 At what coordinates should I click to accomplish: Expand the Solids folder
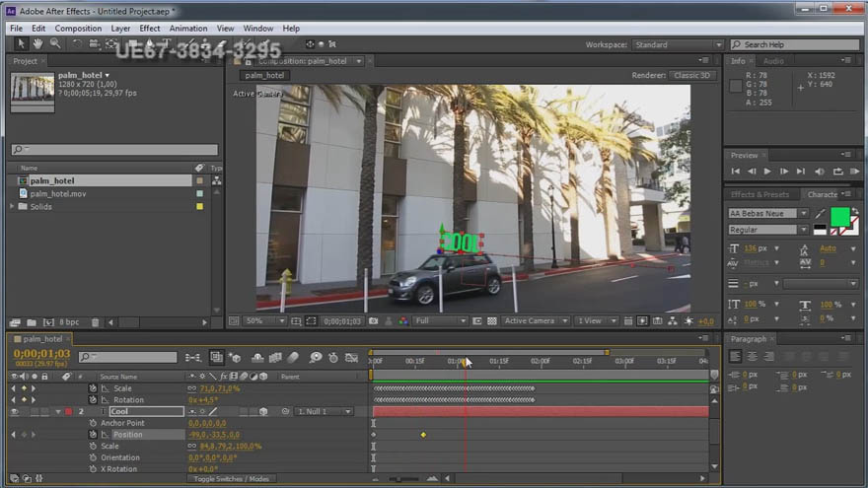pyautogui.click(x=12, y=206)
